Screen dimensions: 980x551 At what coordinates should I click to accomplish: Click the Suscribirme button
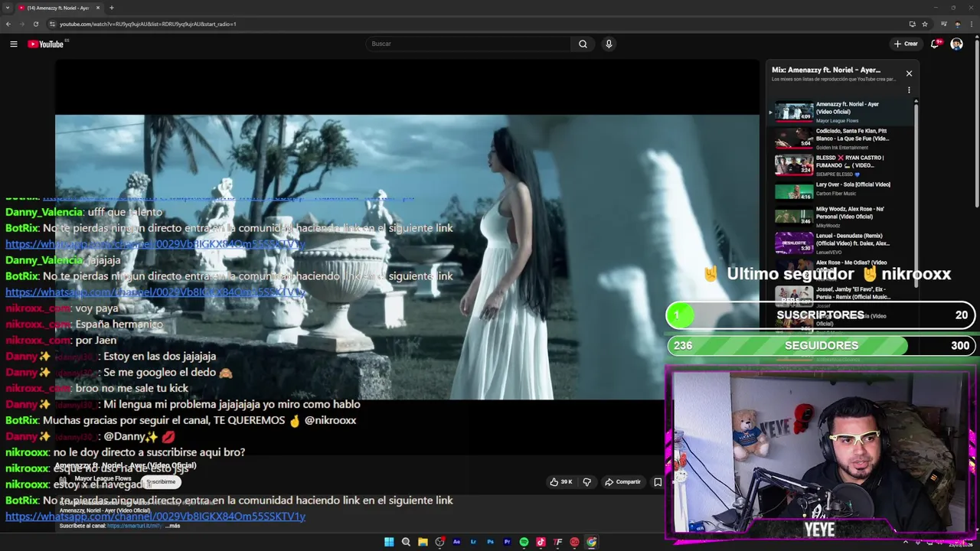[162, 482]
